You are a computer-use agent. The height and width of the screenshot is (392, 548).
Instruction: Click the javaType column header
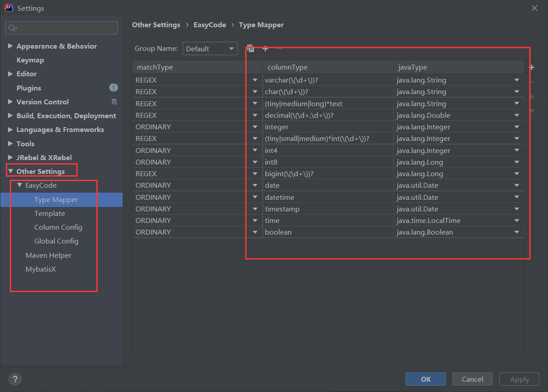tap(459, 67)
